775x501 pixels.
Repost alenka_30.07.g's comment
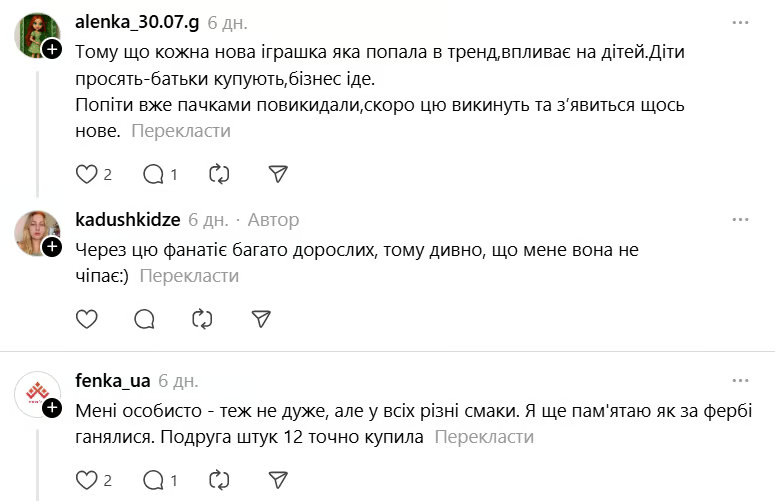coord(219,174)
